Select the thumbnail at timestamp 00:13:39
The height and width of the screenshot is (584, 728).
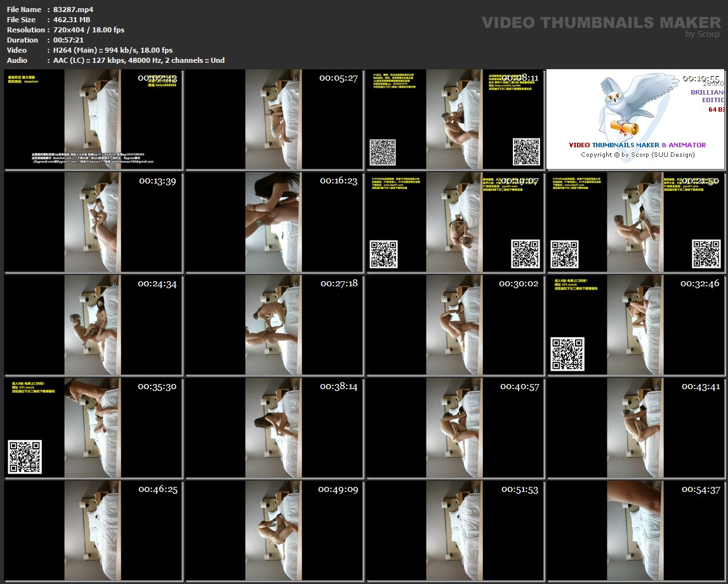click(93, 222)
